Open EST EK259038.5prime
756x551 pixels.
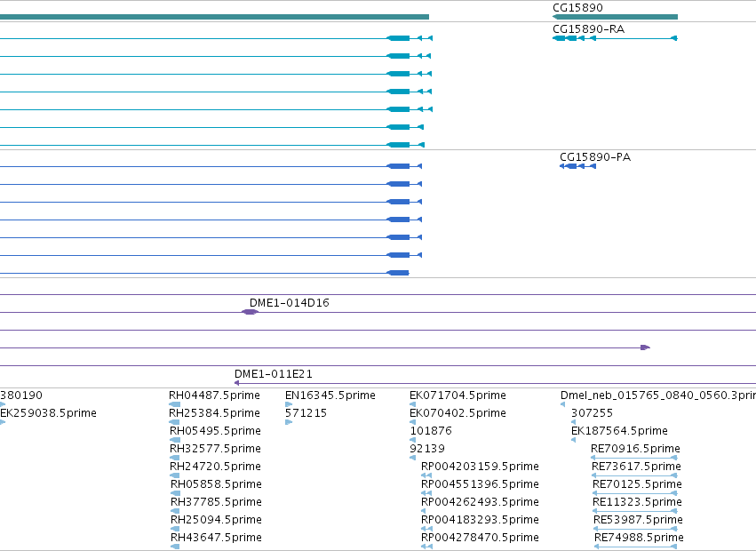tap(48, 413)
